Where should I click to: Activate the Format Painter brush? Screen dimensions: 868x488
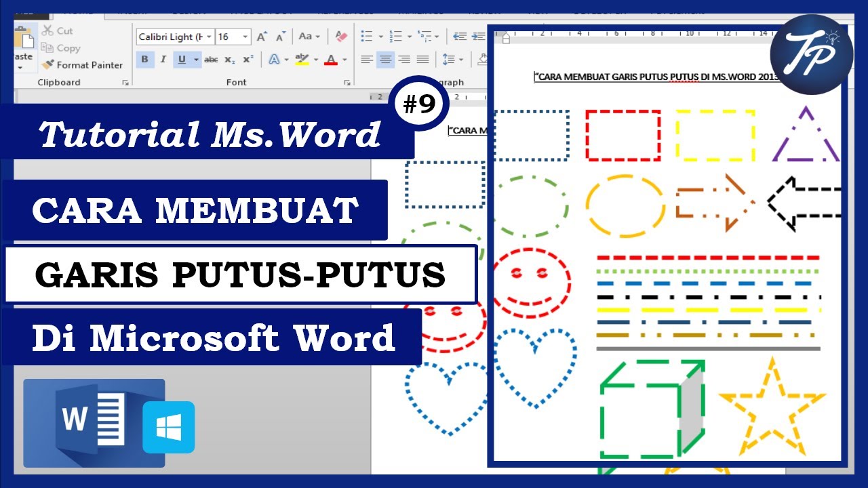(x=82, y=65)
